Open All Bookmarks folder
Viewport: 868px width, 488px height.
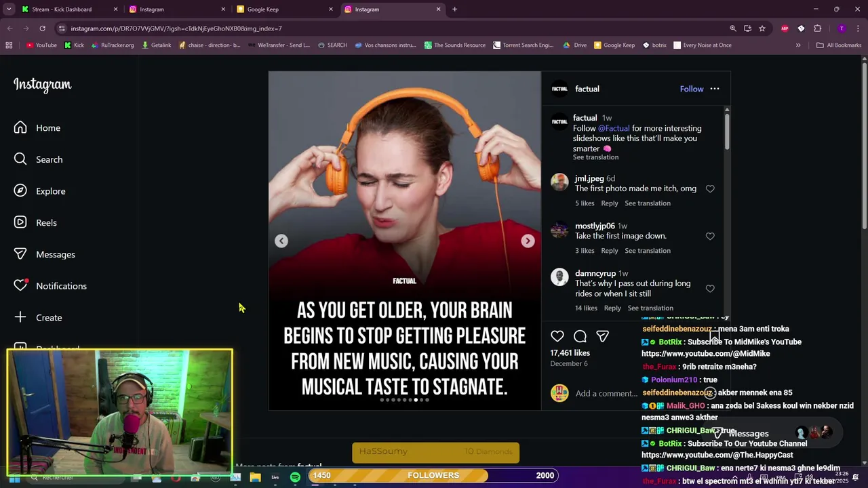(x=838, y=45)
